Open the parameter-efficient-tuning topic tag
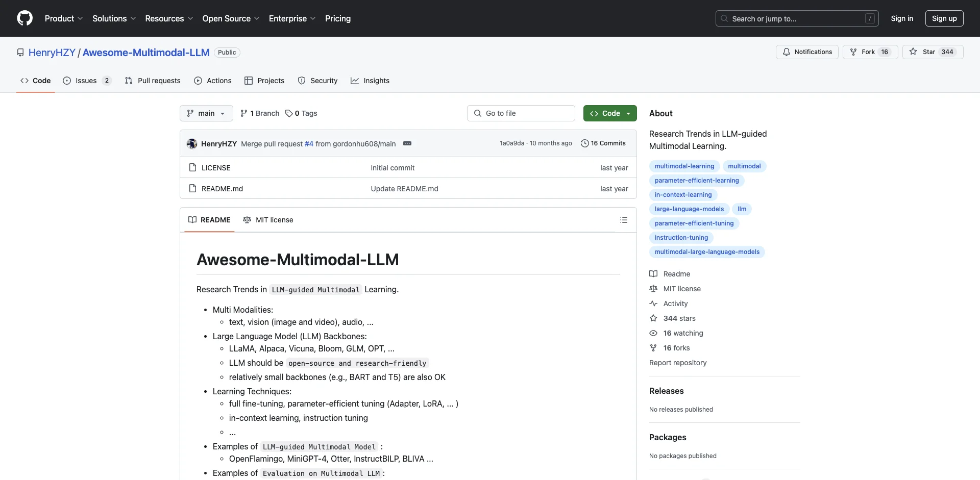This screenshot has width=980, height=480. (x=694, y=223)
